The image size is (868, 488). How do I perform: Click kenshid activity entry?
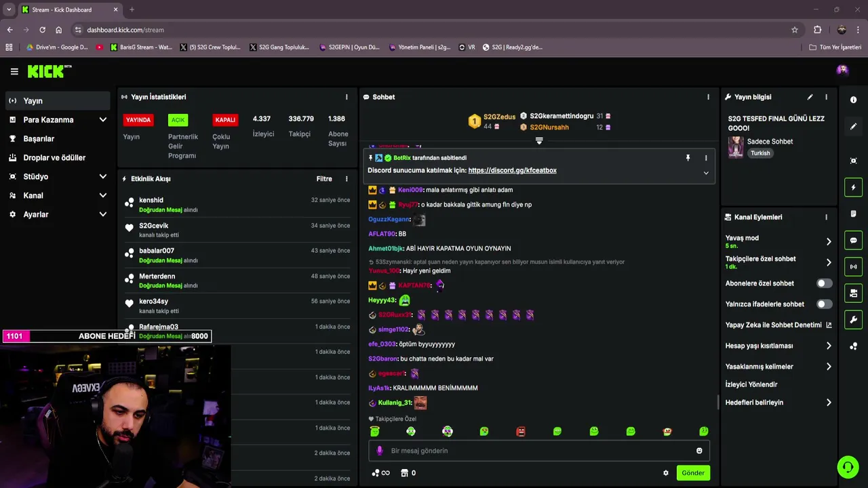point(237,205)
